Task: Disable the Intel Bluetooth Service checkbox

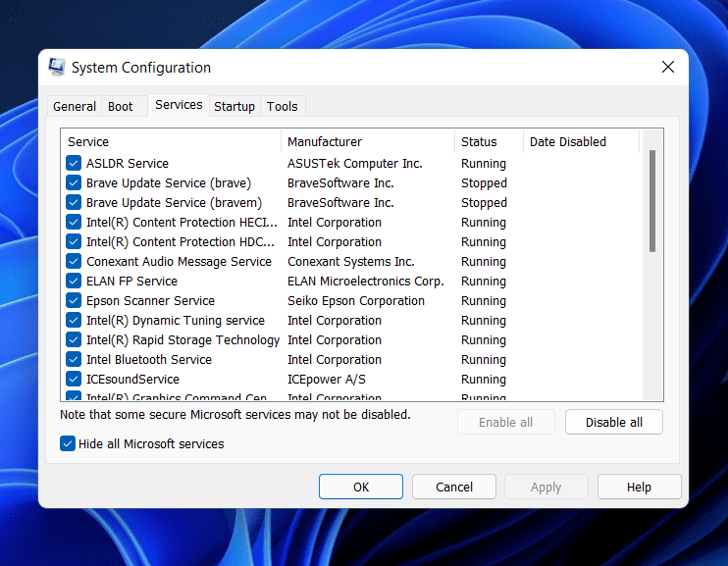Action: (x=74, y=360)
